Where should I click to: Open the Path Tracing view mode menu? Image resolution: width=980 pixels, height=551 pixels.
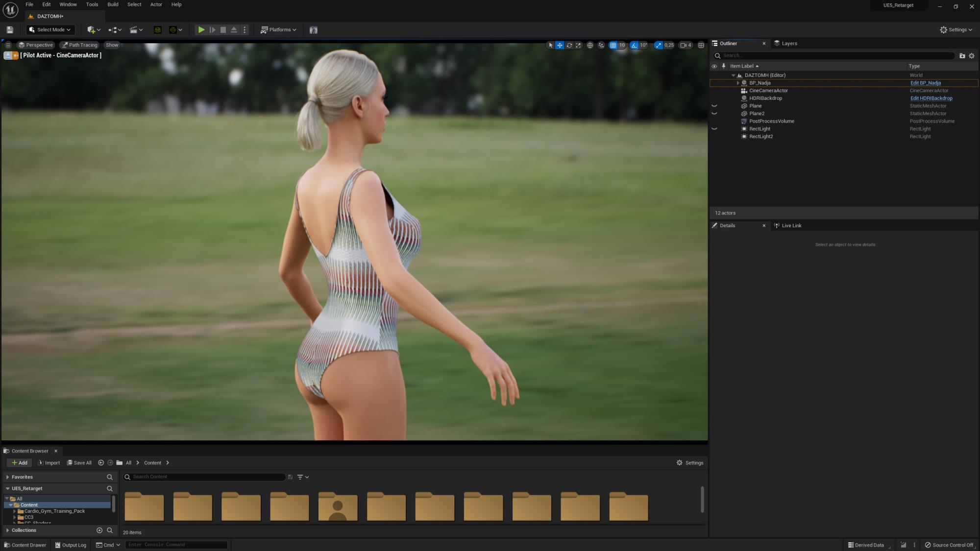tap(79, 45)
